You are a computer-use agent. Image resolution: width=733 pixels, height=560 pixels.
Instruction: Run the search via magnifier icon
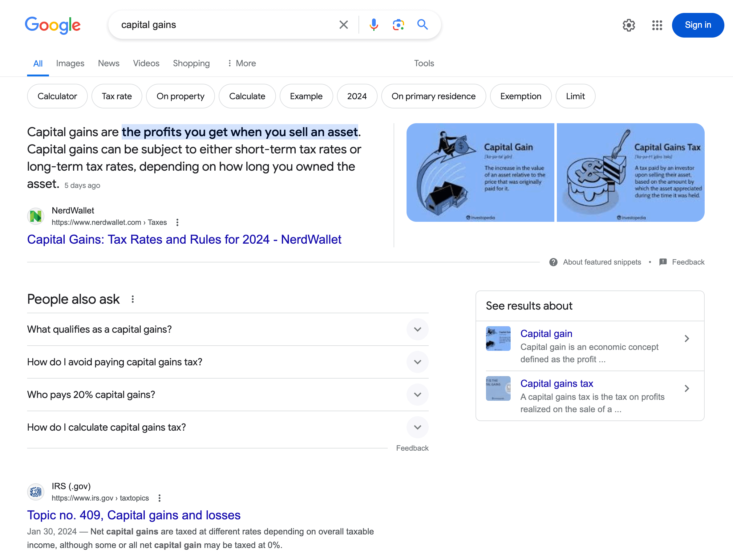(x=422, y=24)
